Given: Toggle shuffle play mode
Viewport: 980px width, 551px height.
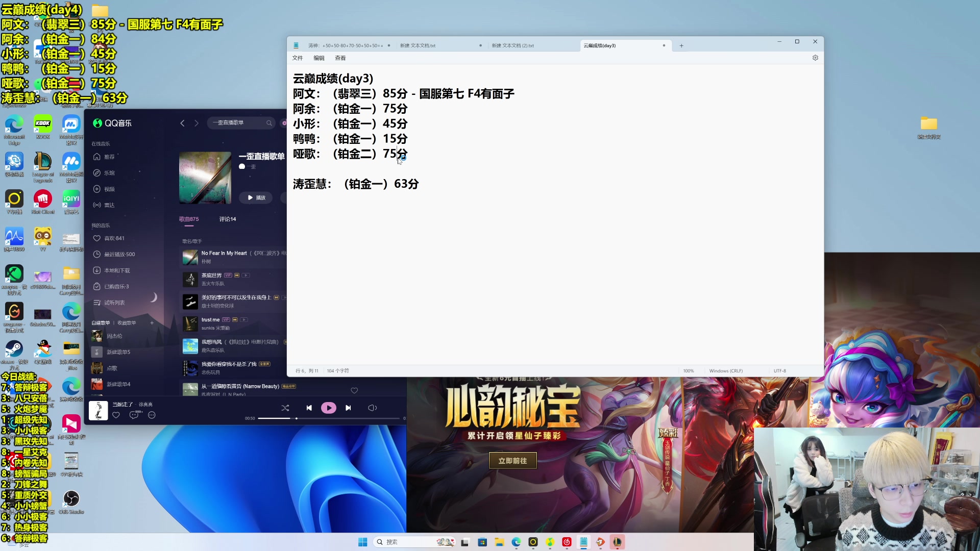Looking at the screenshot, I should point(285,408).
